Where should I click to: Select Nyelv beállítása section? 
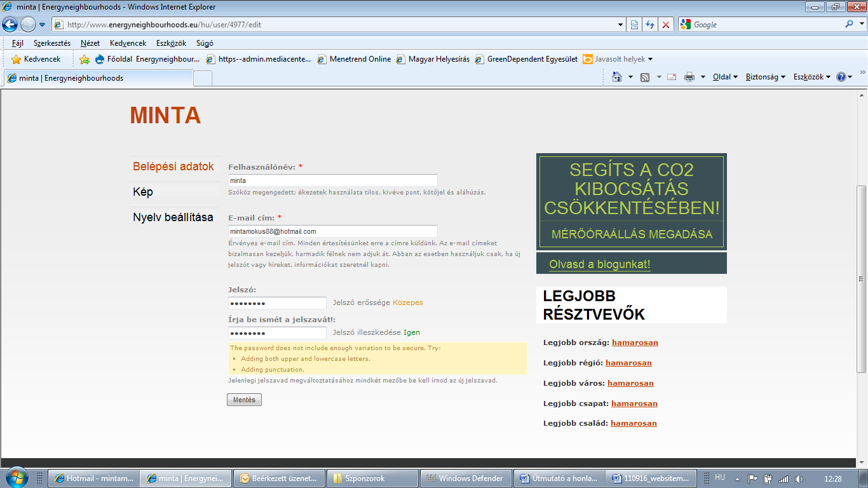tap(173, 217)
